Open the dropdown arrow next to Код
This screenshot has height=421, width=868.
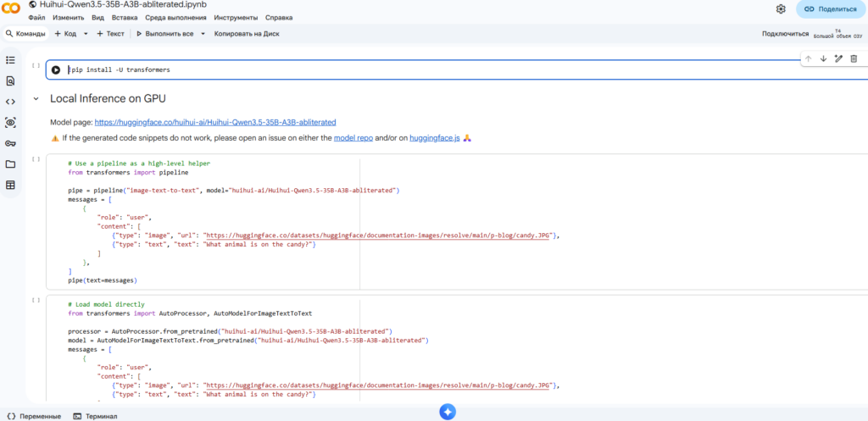pyautogui.click(x=86, y=34)
